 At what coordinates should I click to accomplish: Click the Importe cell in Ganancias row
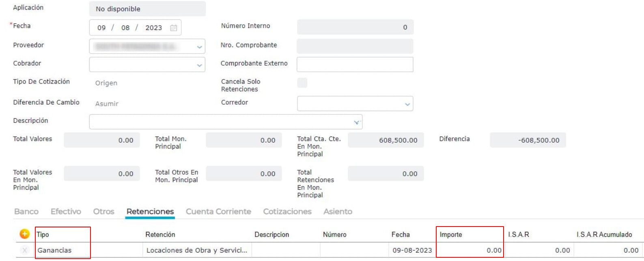(470, 250)
